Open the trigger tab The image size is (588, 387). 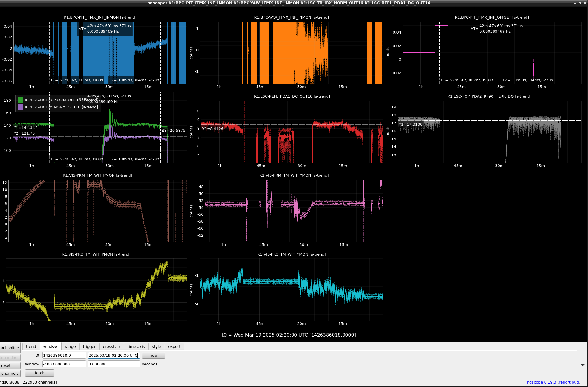pyautogui.click(x=89, y=346)
